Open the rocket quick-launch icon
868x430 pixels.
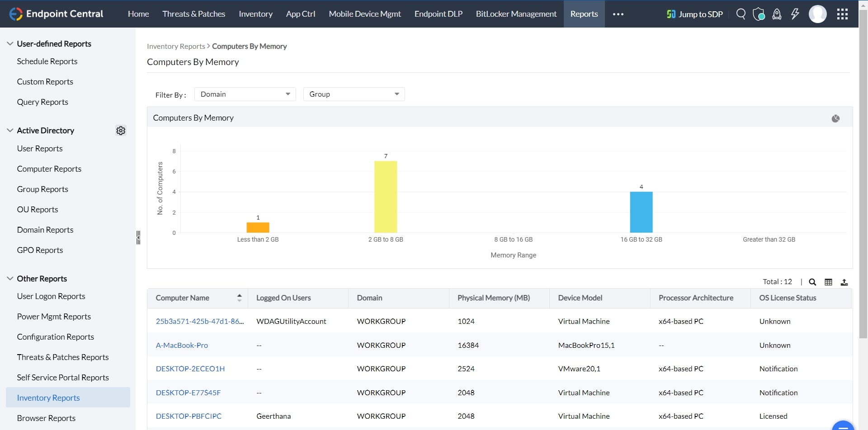coord(777,14)
